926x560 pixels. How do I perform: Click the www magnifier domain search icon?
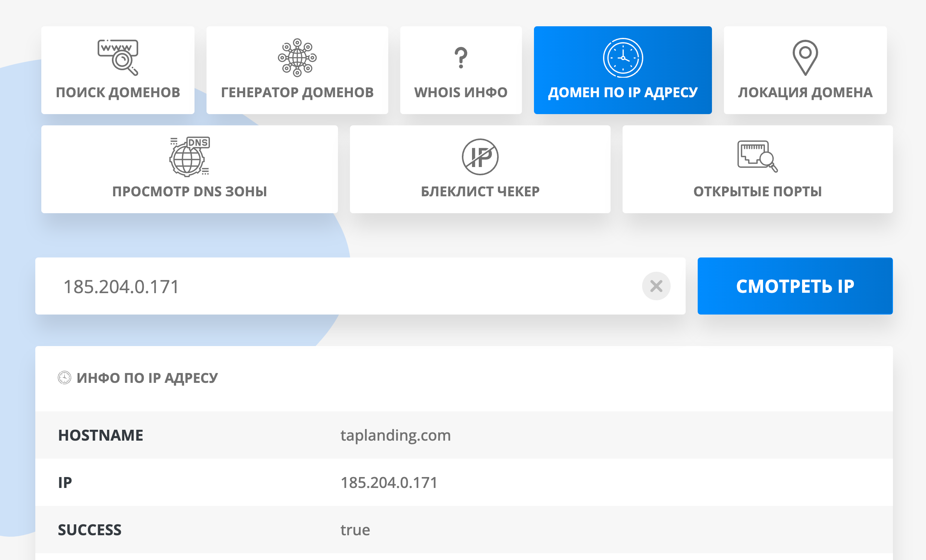[118, 57]
